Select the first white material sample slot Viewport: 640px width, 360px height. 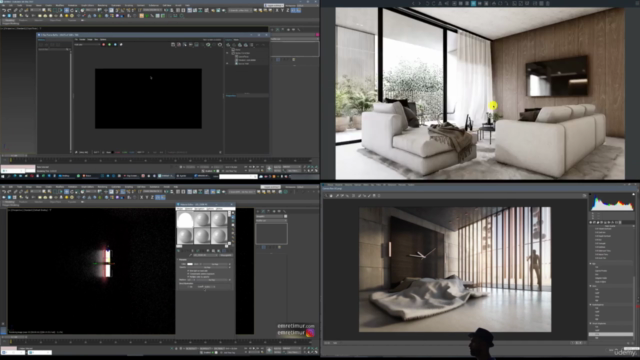[x=185, y=219]
